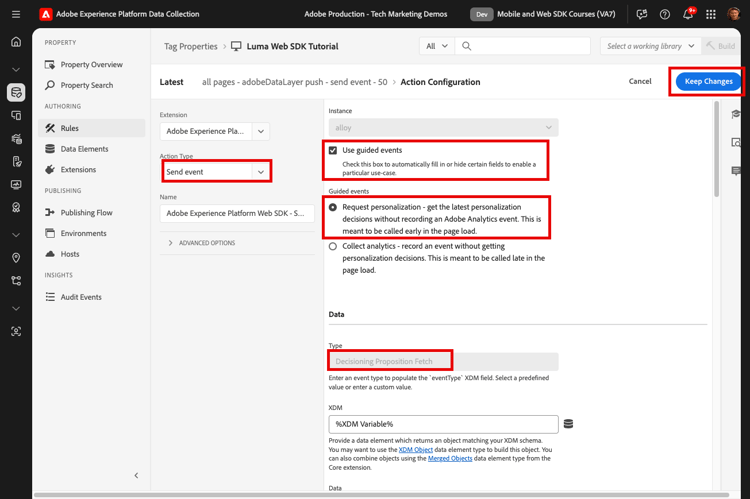Click the Environments window icon

[50, 233]
